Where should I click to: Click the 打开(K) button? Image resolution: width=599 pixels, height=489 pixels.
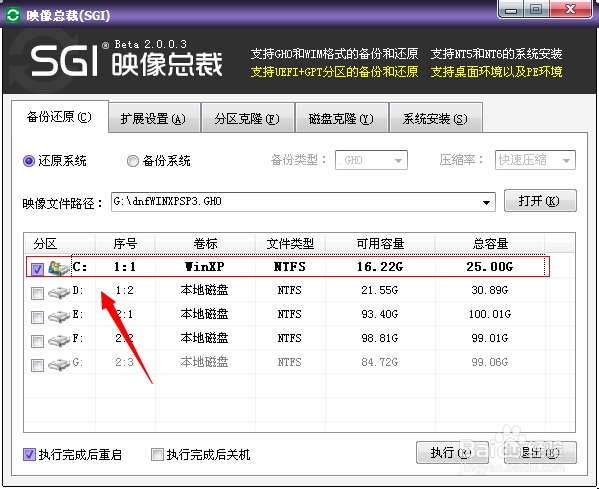coord(540,201)
